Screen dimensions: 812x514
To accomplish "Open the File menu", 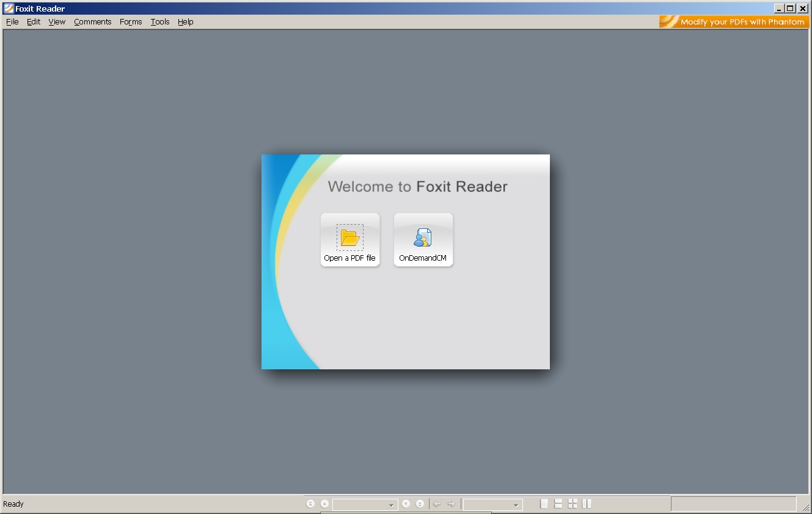I will 12,21.
